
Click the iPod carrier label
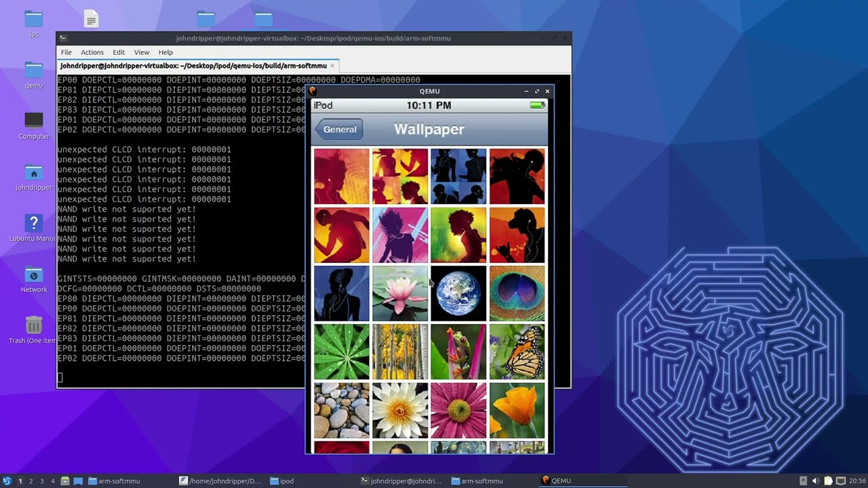[x=323, y=105]
